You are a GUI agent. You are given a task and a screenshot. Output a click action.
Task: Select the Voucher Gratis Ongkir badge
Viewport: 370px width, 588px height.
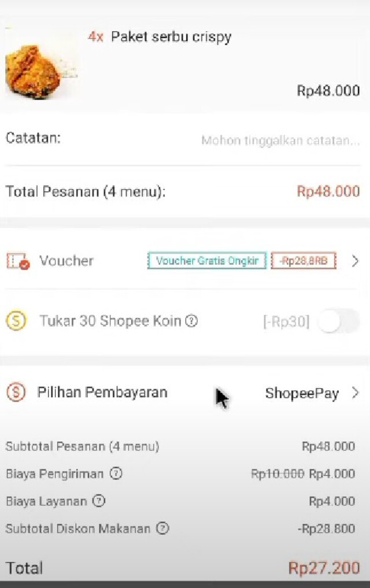206,261
